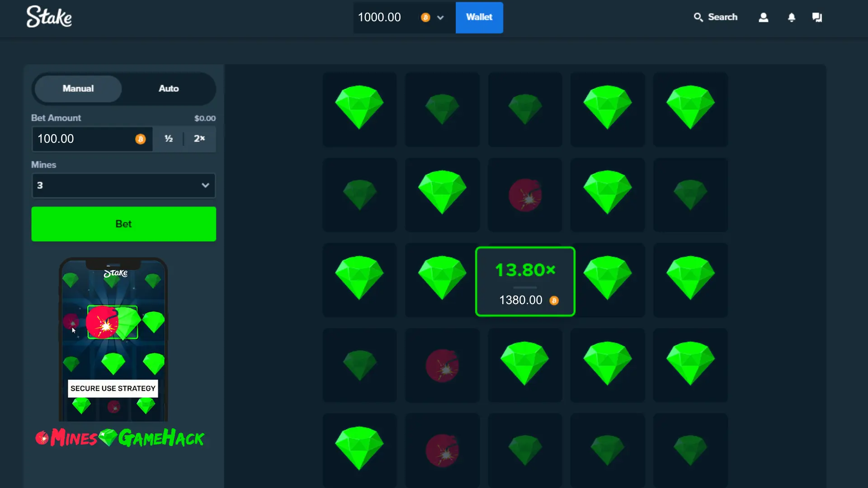Halve the bet with ½ button
Viewport: 868px width, 488px height.
pyautogui.click(x=169, y=139)
